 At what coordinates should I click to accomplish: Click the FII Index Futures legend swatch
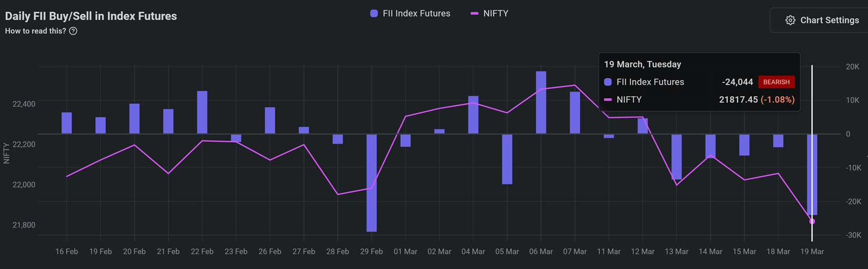click(x=374, y=14)
